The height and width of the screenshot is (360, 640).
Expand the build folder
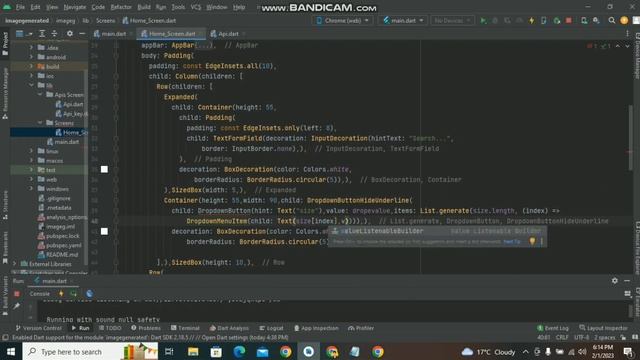[x=31, y=66]
